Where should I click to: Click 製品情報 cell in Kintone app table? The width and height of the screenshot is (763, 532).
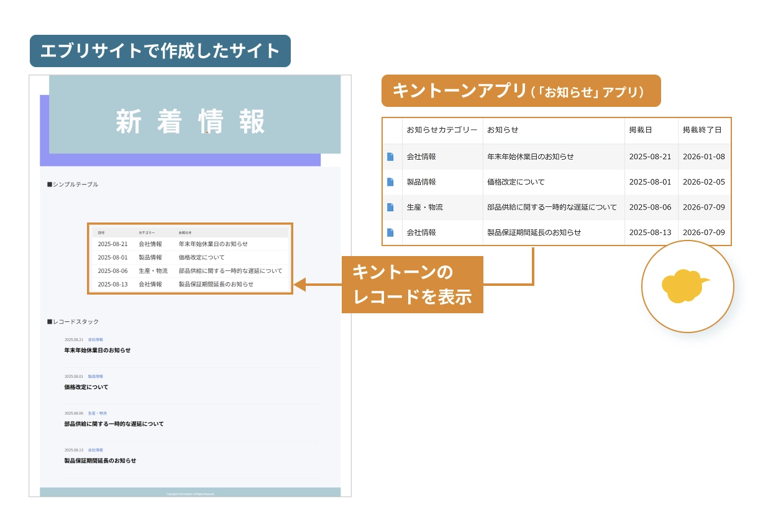click(421, 182)
